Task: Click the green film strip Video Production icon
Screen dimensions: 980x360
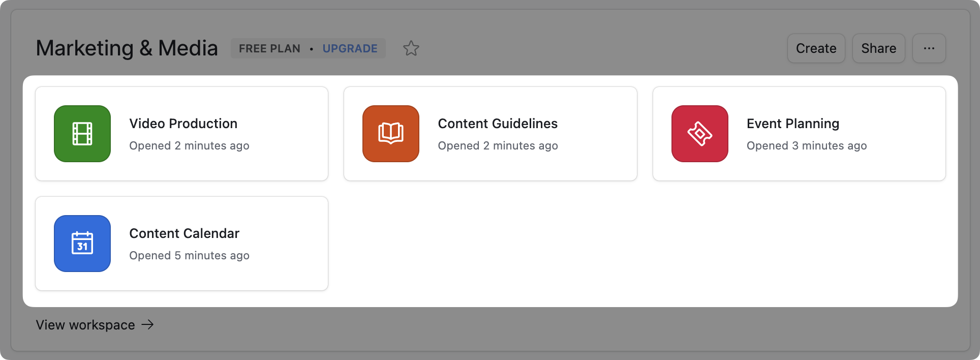Action: click(82, 134)
